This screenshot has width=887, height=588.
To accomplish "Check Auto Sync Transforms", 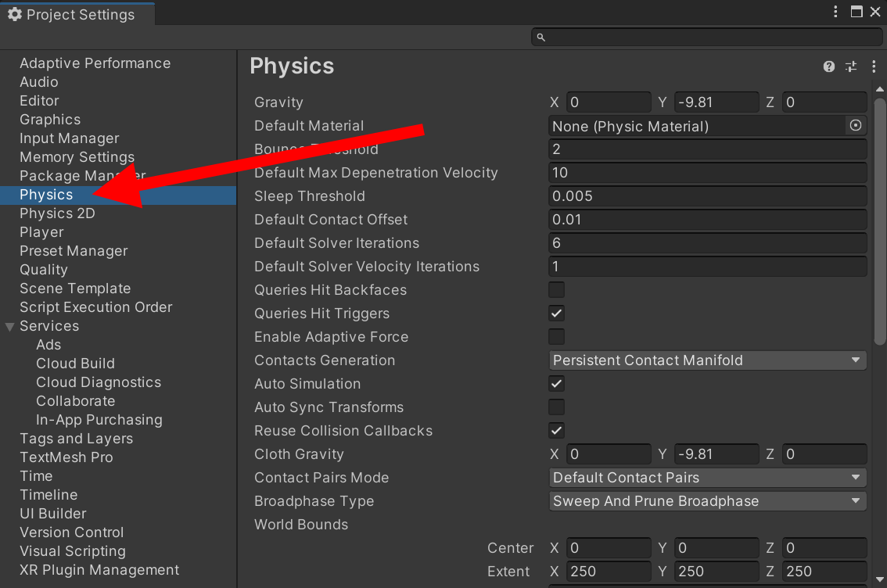I will [x=557, y=407].
